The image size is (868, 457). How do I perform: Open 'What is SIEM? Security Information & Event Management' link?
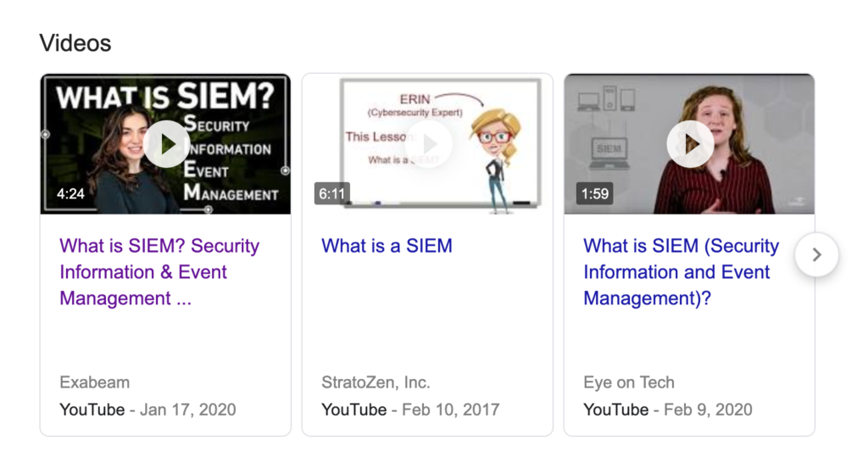159,272
